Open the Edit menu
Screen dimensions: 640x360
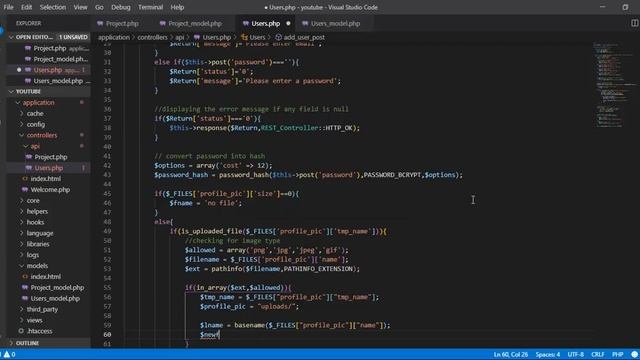coord(27,7)
